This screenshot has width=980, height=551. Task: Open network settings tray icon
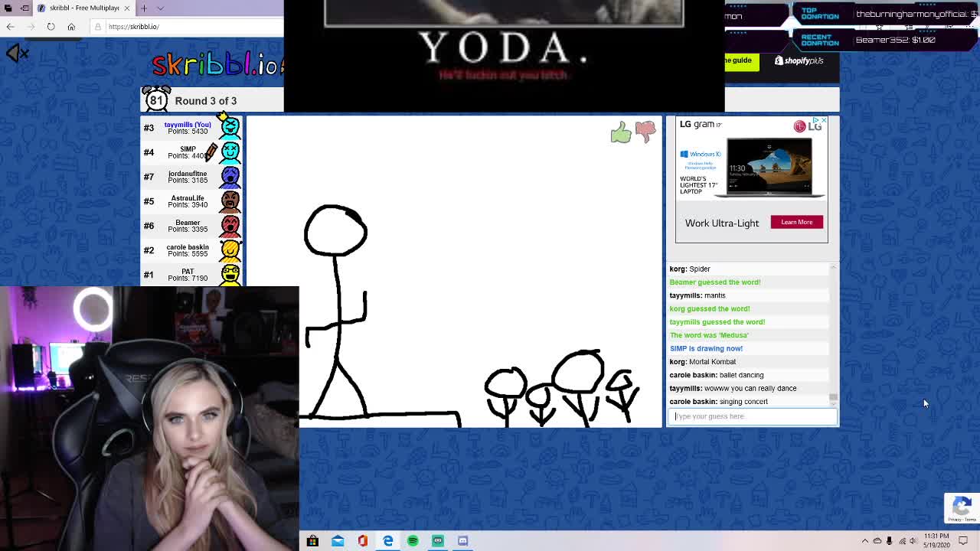(901, 541)
